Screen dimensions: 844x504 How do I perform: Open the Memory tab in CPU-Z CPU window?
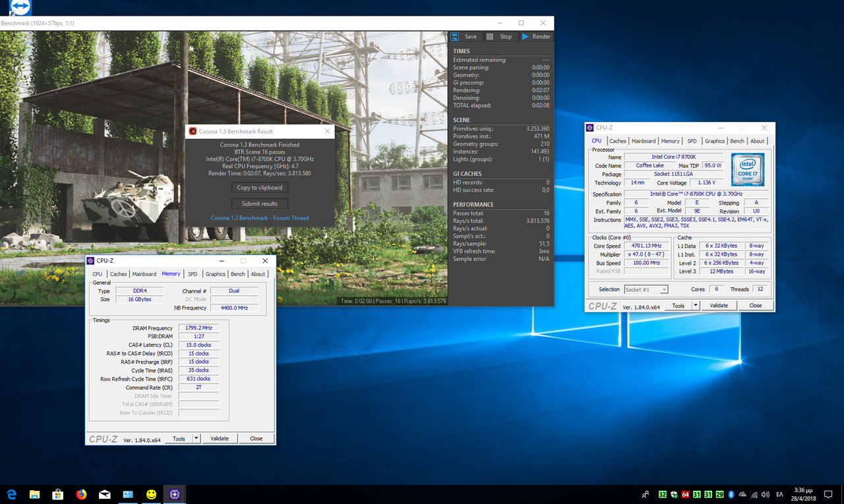(x=671, y=141)
